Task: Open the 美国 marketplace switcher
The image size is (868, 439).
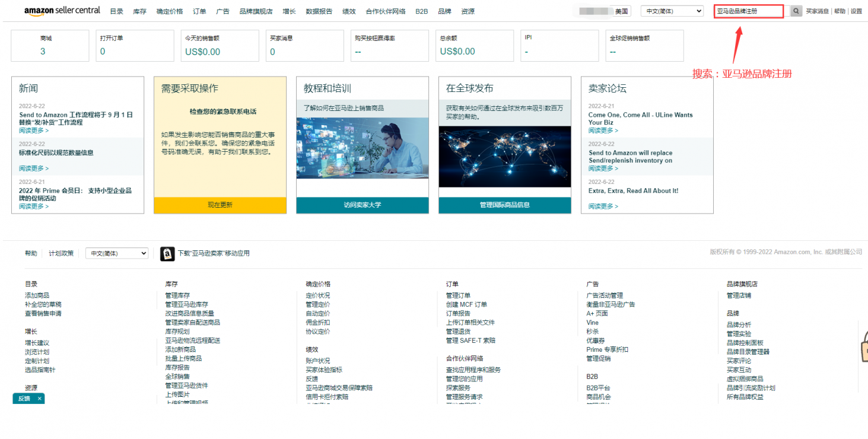Action: tap(622, 11)
